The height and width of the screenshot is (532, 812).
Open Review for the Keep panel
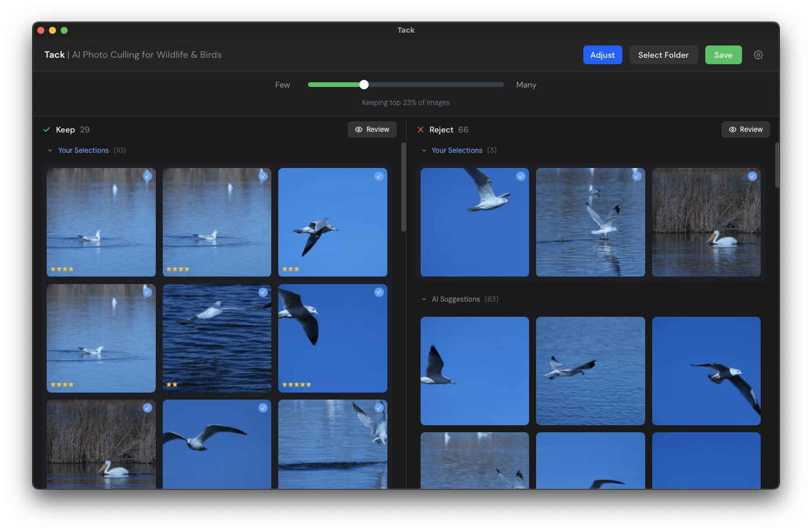(372, 129)
